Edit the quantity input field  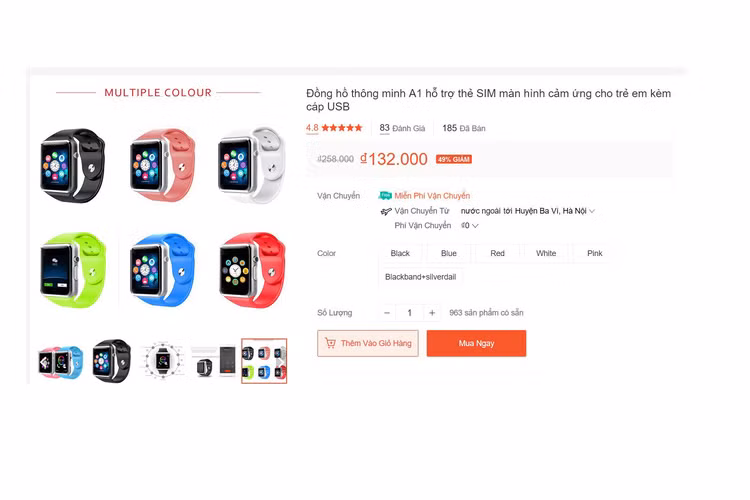409,313
